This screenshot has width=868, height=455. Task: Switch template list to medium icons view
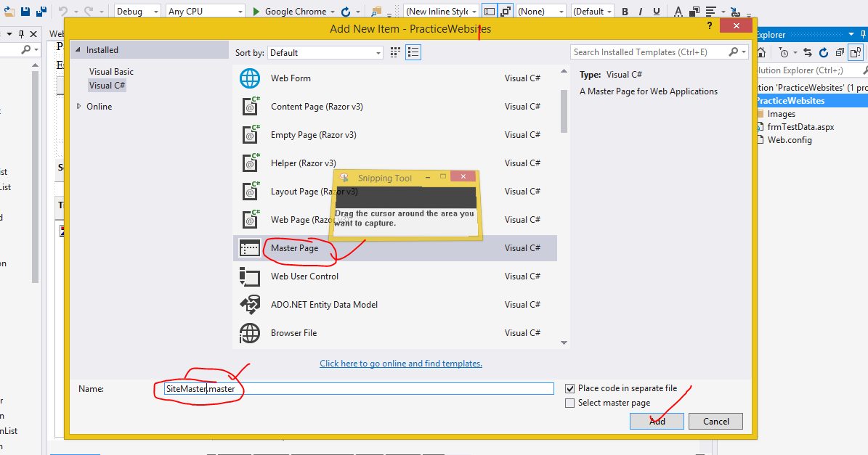pyautogui.click(x=394, y=52)
